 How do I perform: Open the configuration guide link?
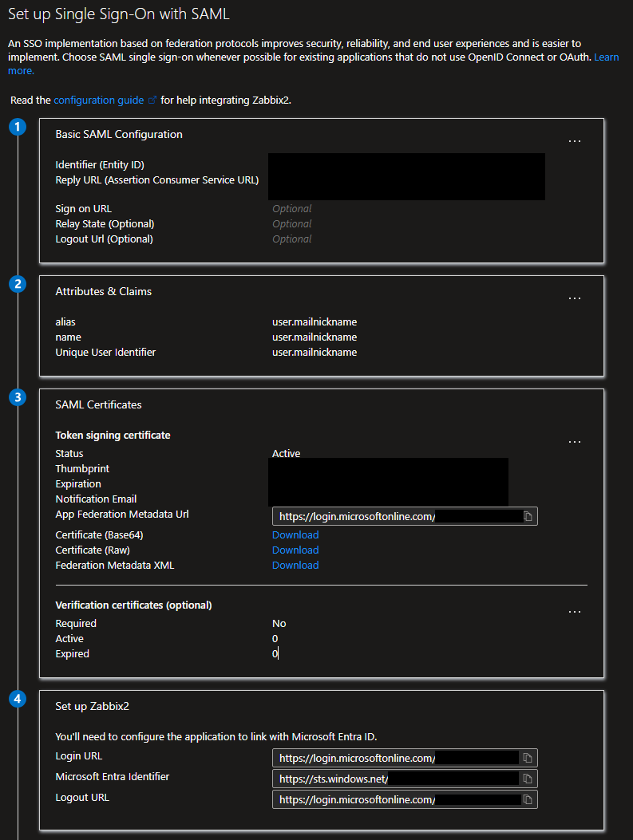click(99, 101)
